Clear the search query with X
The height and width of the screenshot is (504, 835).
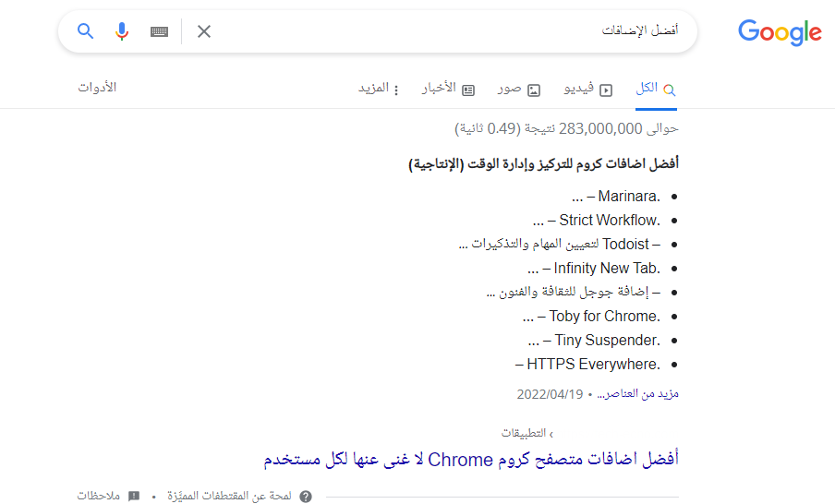[x=204, y=31]
